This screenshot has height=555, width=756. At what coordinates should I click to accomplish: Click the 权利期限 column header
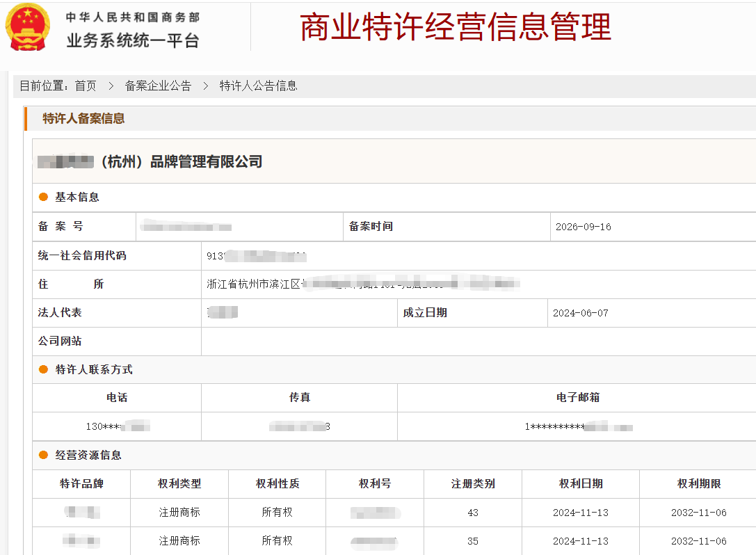click(699, 483)
